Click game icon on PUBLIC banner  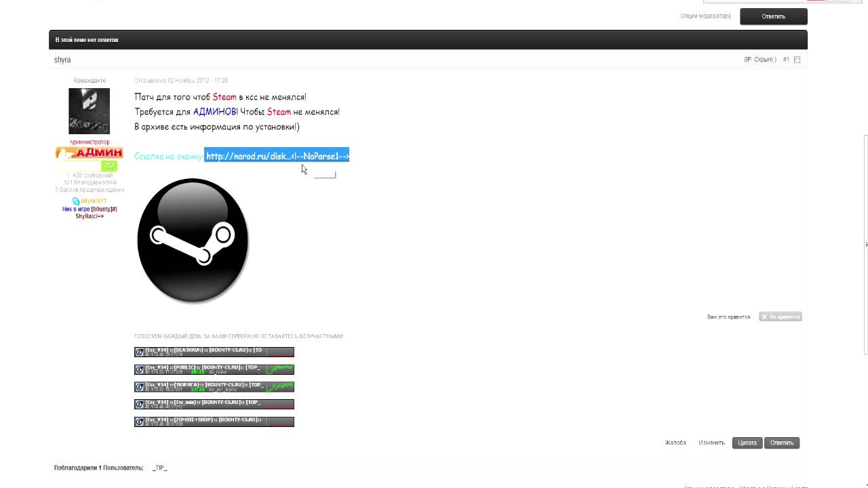pyautogui.click(x=140, y=369)
